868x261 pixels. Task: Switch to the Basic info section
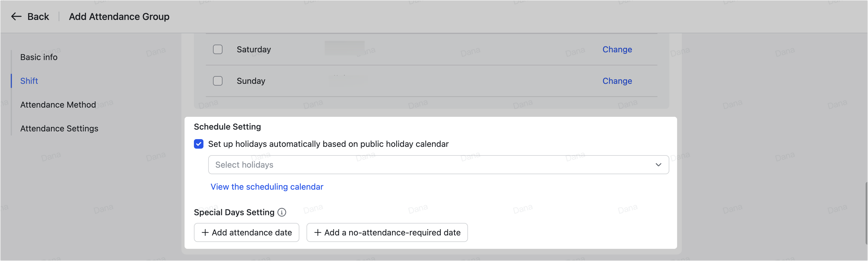(x=39, y=57)
